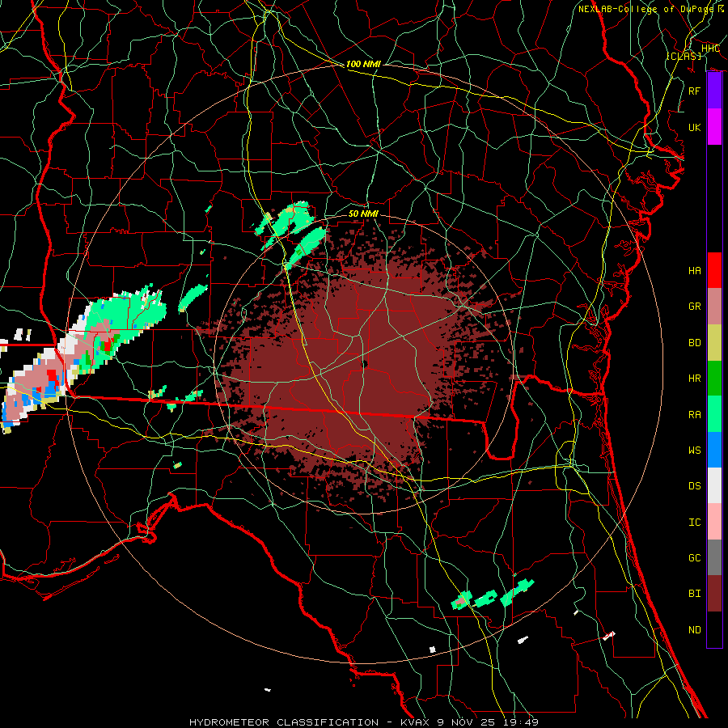This screenshot has height=728, width=728.
Task: Click the 'GR' legend label
Action: coord(694,307)
